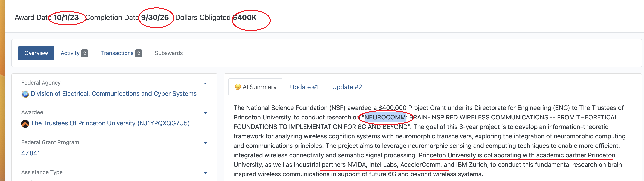The height and width of the screenshot is (181, 644).
Task: Click the count badge next to Activity
Action: [x=85, y=53]
